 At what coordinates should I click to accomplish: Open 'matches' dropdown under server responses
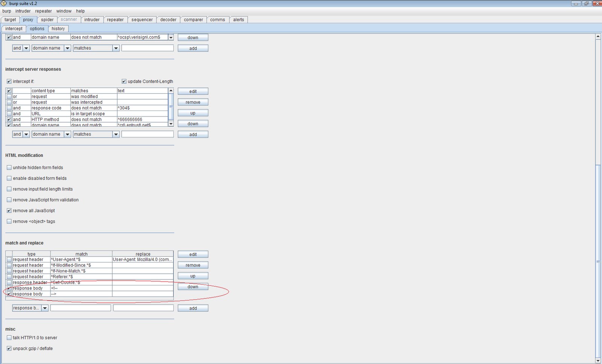116,134
